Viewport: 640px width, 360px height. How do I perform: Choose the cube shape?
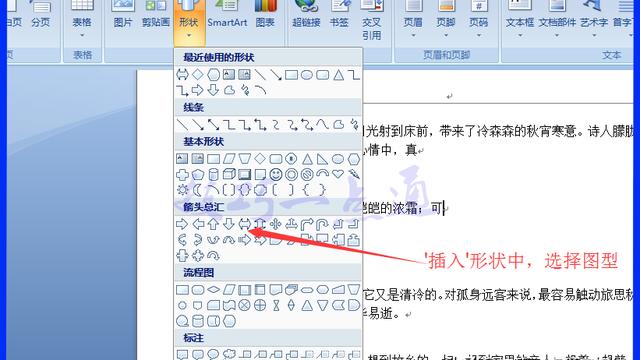[229, 174]
